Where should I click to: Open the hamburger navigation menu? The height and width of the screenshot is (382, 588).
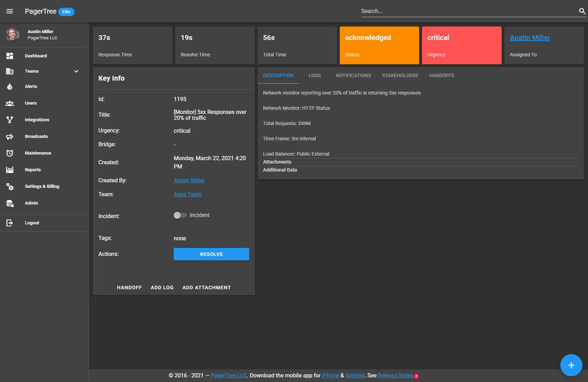pos(10,11)
